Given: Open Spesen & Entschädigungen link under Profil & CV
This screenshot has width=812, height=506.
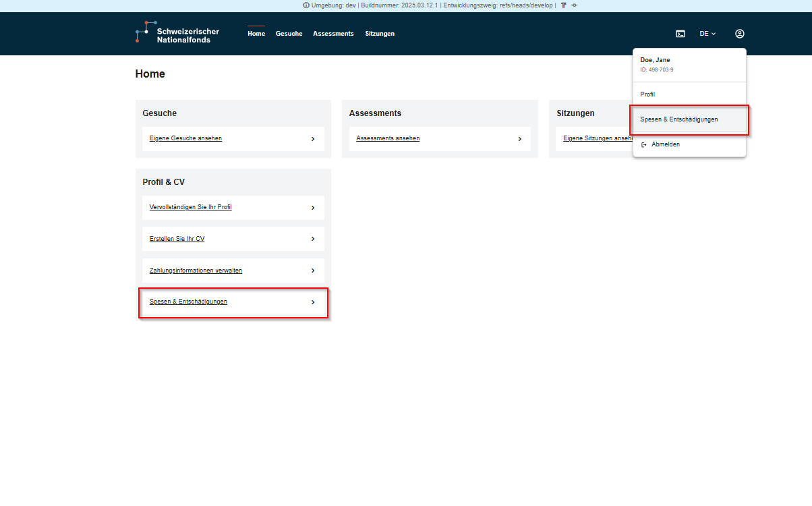Looking at the screenshot, I should click(188, 302).
